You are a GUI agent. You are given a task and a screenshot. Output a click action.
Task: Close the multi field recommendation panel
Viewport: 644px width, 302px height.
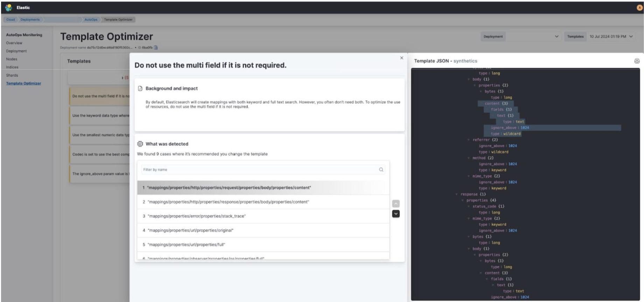pos(401,58)
